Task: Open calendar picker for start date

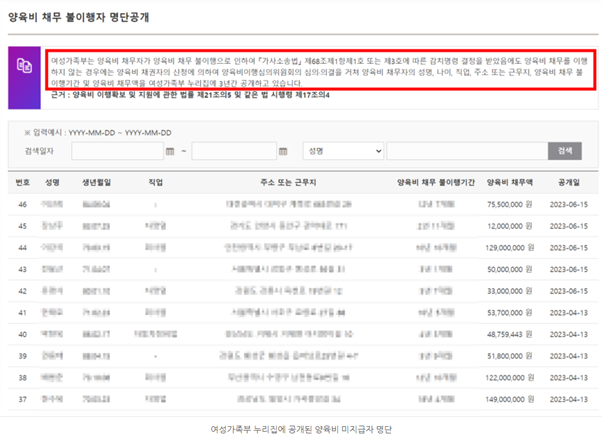Action: (x=170, y=151)
